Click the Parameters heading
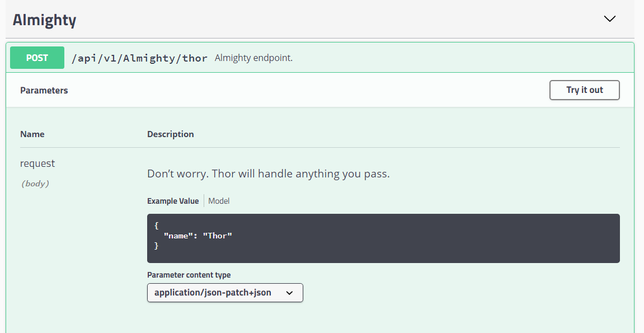 (x=44, y=90)
